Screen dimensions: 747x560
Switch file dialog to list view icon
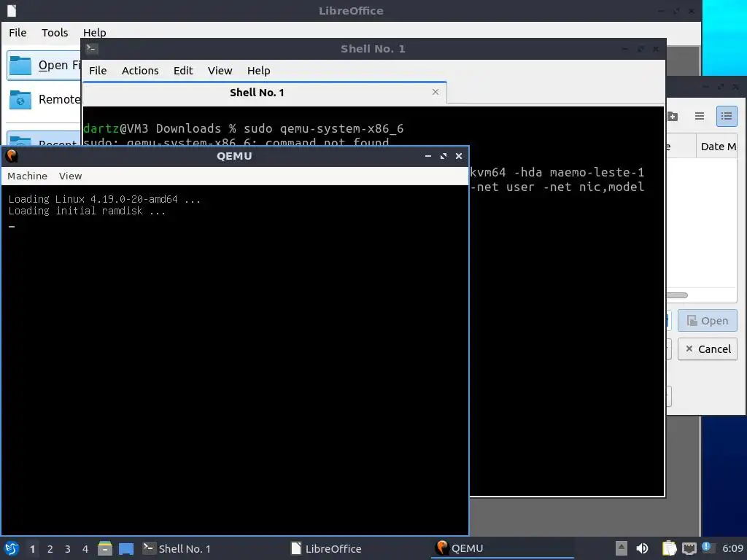700,116
